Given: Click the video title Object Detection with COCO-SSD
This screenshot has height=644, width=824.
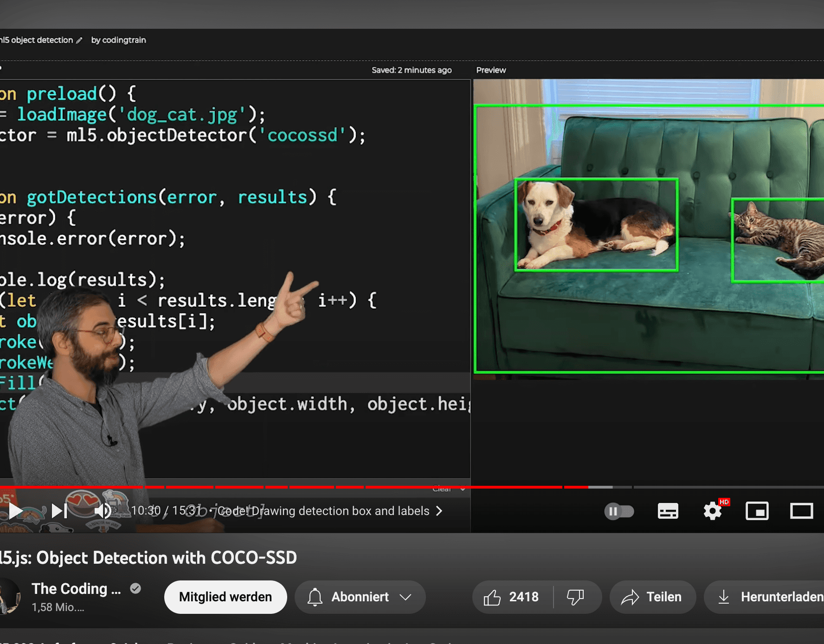Looking at the screenshot, I should 148,558.
